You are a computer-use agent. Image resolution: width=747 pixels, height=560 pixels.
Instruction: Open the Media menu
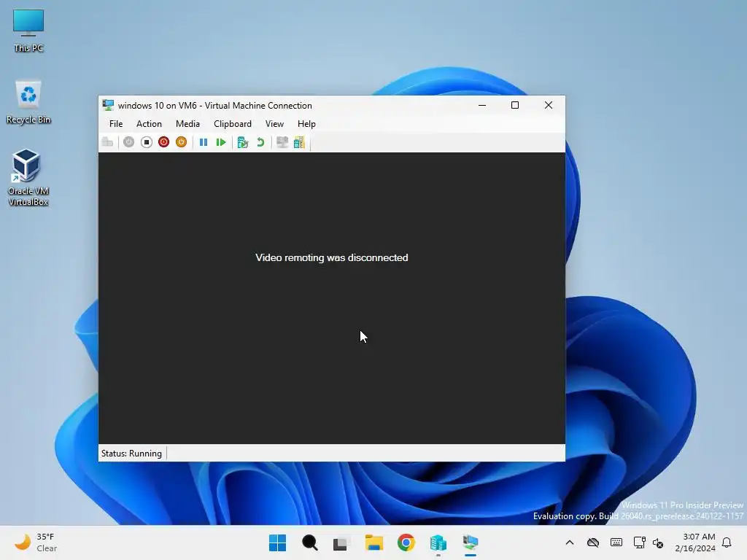(x=187, y=124)
